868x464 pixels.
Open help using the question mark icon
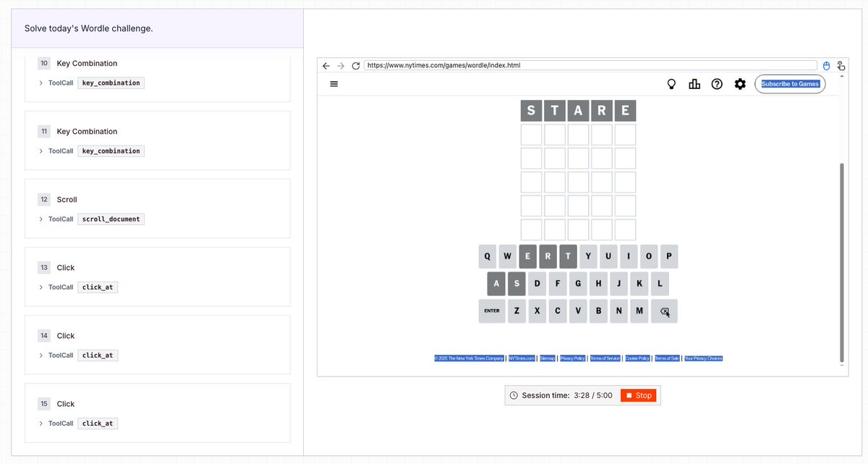tap(717, 84)
